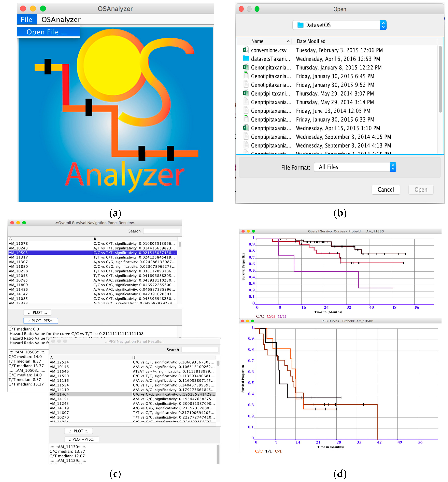The height and width of the screenshot is (482, 448).
Task: Select the Open File ... menu entry
Action: pos(47,32)
